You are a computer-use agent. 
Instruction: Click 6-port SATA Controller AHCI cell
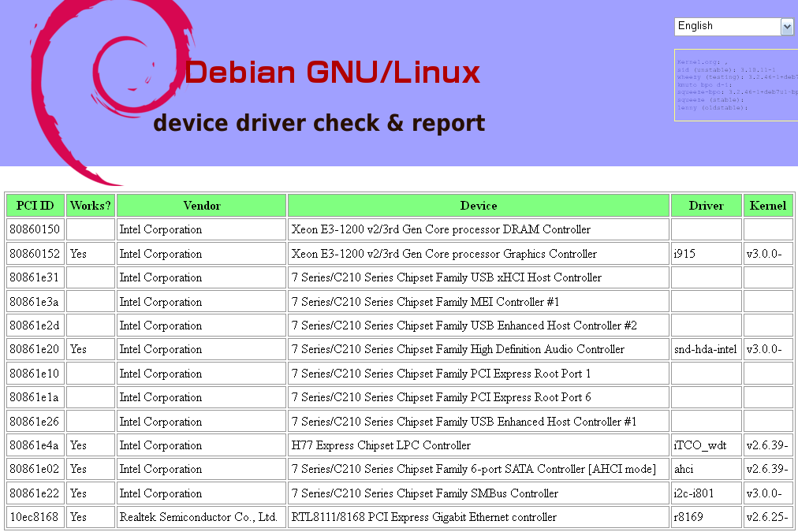click(479, 469)
